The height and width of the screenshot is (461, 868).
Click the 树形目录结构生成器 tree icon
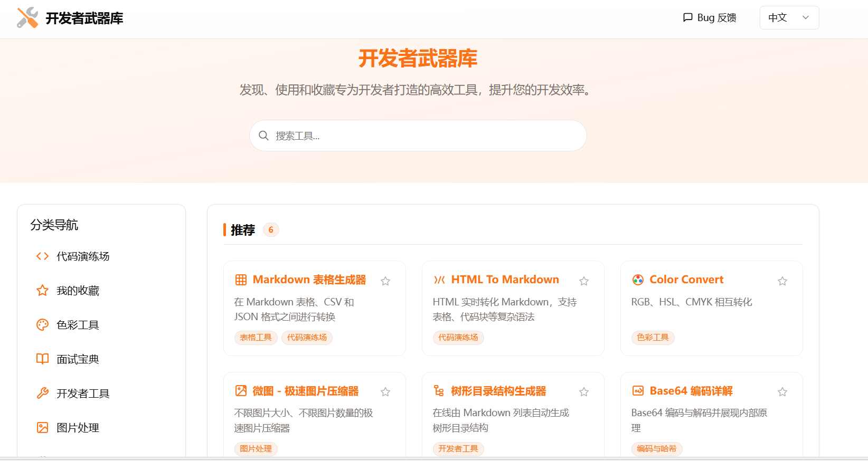(x=439, y=391)
